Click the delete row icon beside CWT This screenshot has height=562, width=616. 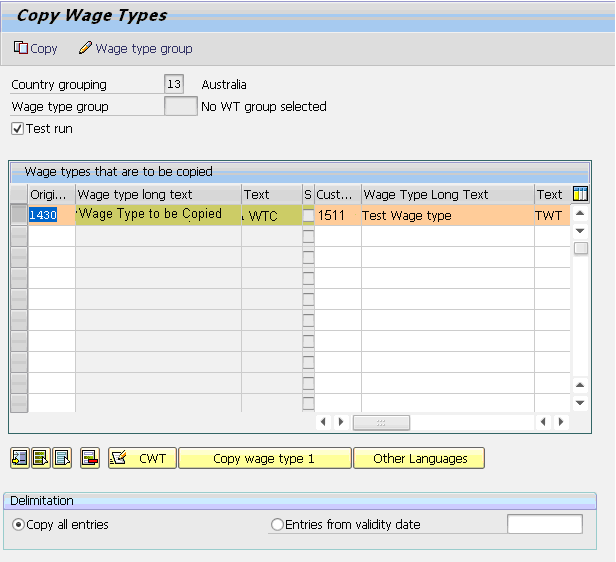[x=91, y=459]
